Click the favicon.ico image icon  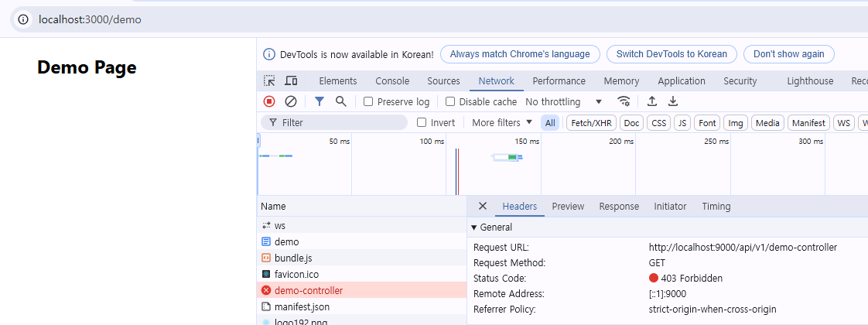point(266,274)
